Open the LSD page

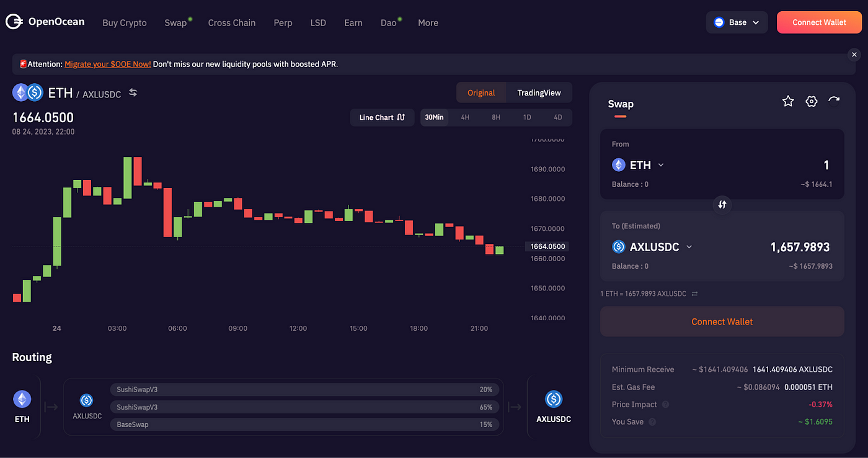pyautogui.click(x=318, y=22)
